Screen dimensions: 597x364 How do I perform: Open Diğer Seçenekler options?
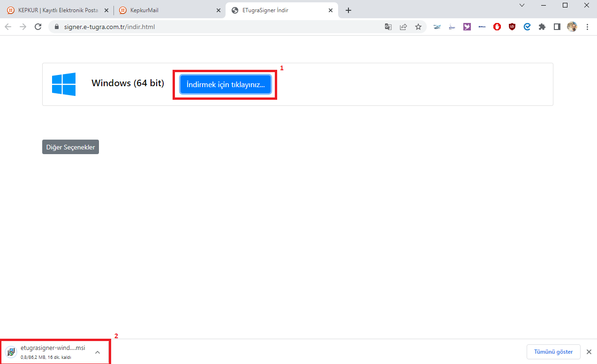click(x=70, y=147)
